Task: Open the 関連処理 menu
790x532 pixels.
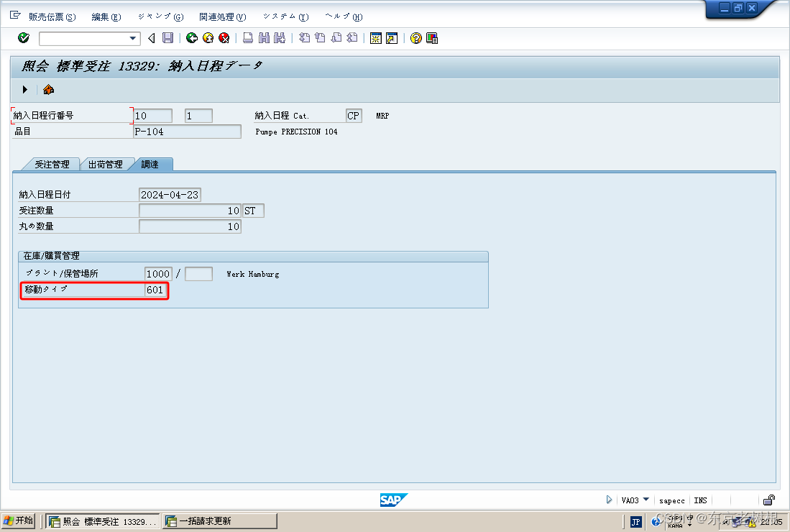Action: 223,17
